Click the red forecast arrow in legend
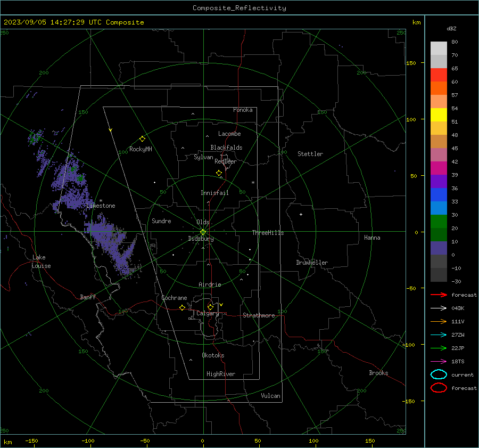 439,295
